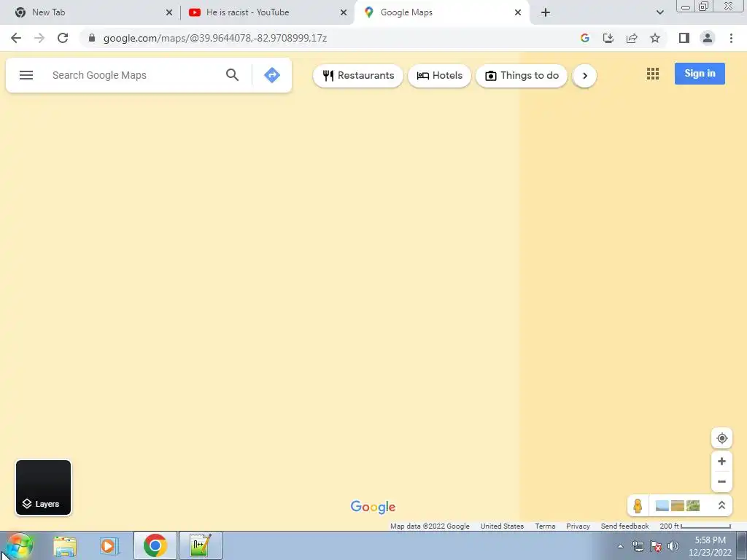Viewport: 747px width, 560px height.
Task: Go back to the previous page
Action: (x=16, y=38)
